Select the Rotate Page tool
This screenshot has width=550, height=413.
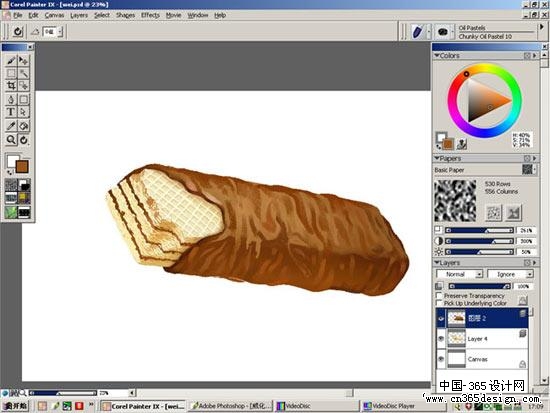tap(24, 140)
